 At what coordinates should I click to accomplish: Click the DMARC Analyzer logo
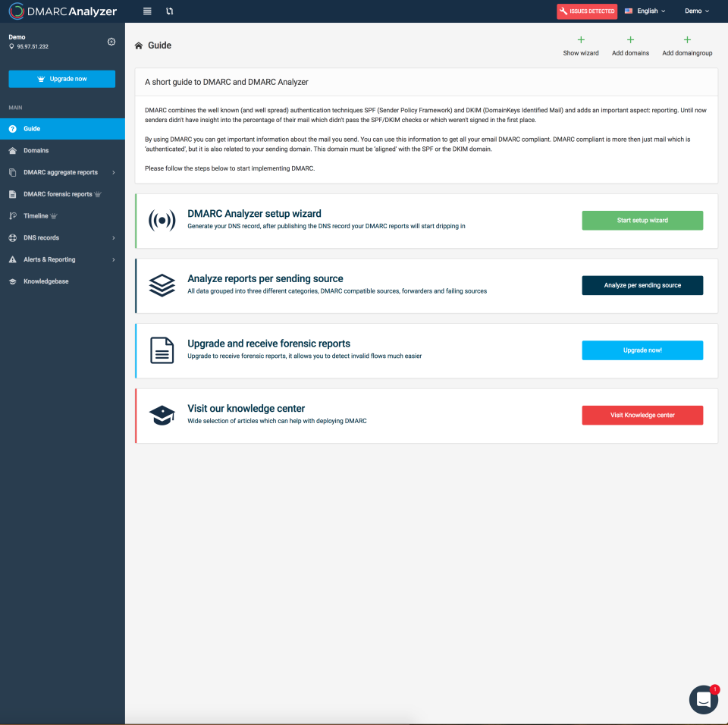coord(63,11)
